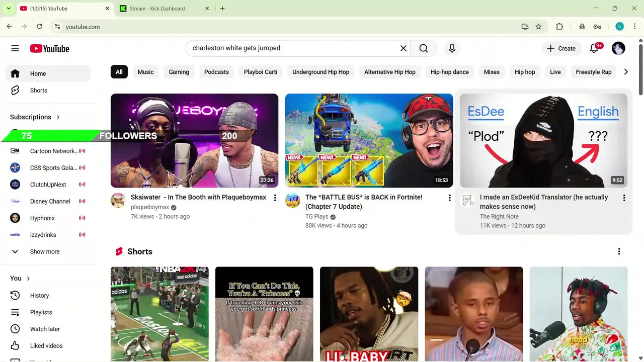Open the notifications bell

pyautogui.click(x=595, y=48)
